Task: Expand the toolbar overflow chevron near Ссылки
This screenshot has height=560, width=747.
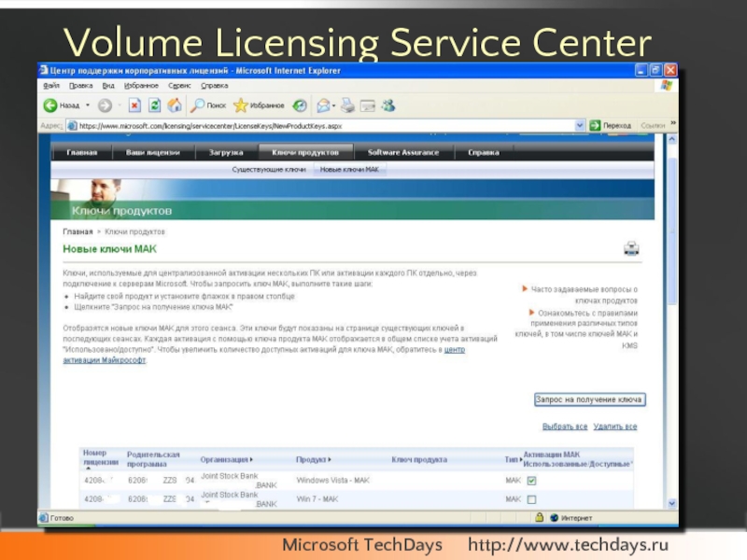Action: click(x=673, y=123)
